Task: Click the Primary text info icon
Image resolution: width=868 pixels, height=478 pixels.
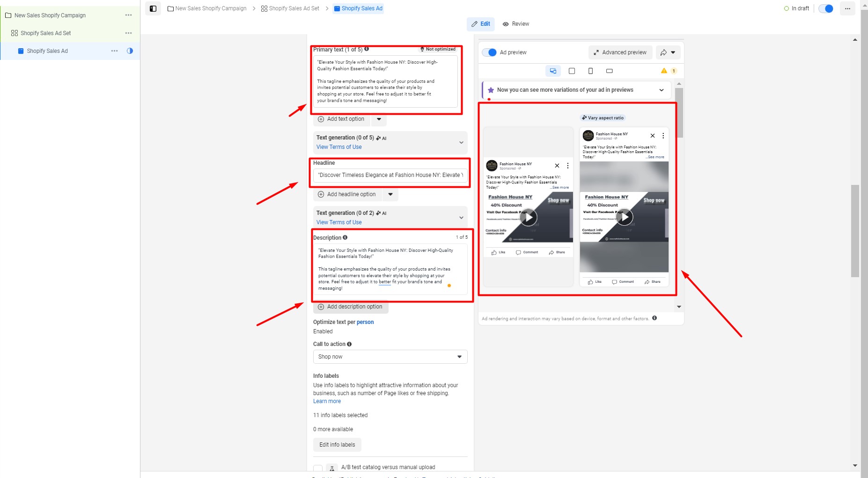Action: coord(367,49)
